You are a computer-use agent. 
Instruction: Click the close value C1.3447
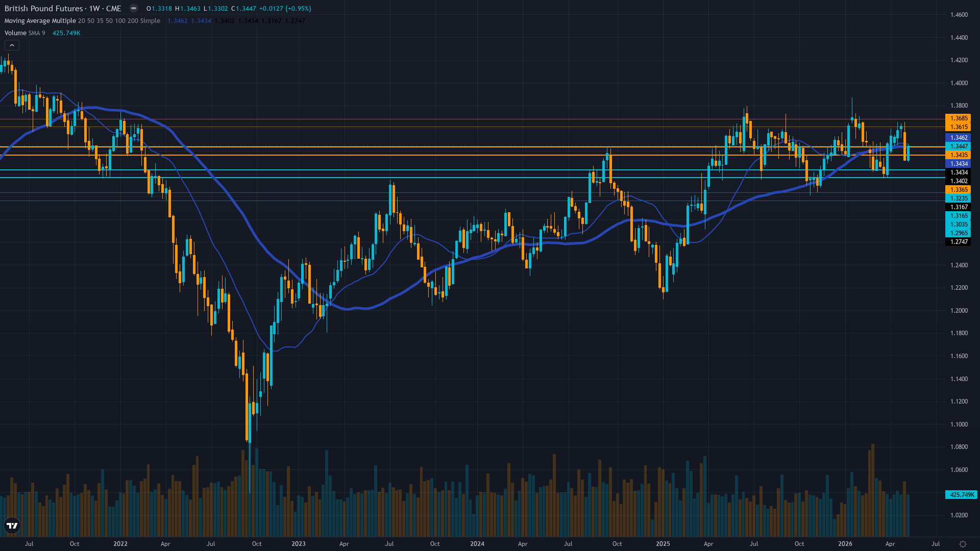point(243,9)
